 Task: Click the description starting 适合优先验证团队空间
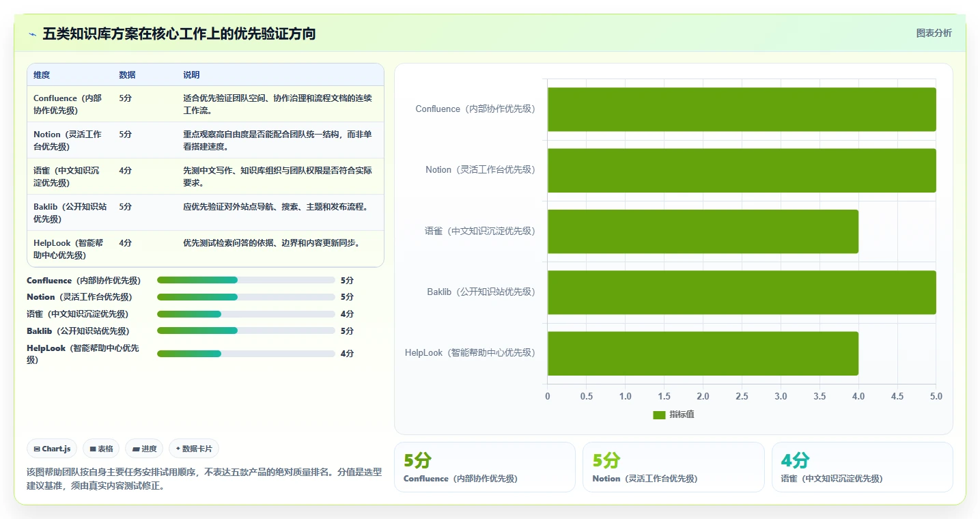point(278,104)
